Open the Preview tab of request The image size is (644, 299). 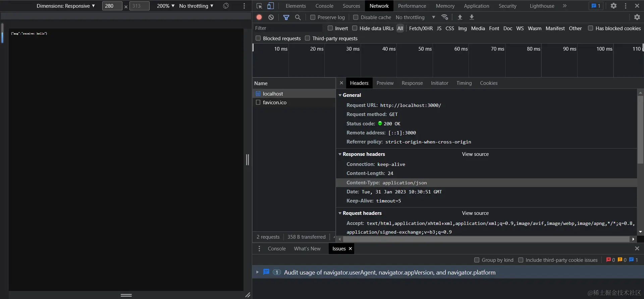tap(385, 83)
